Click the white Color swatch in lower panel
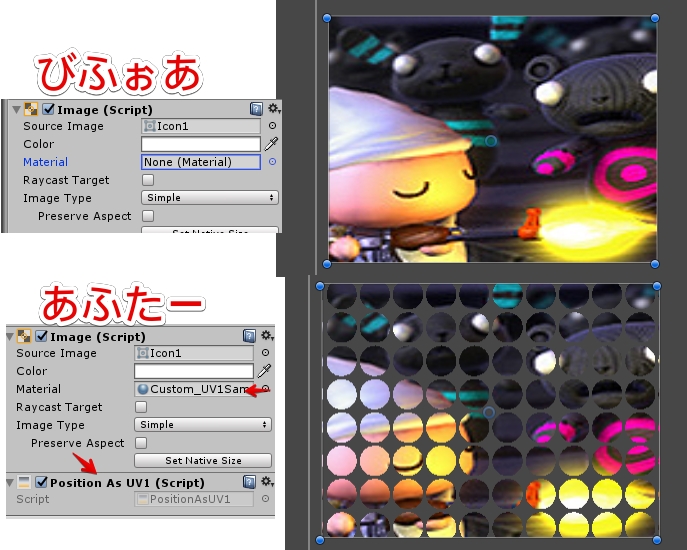687x550 pixels. [194, 371]
